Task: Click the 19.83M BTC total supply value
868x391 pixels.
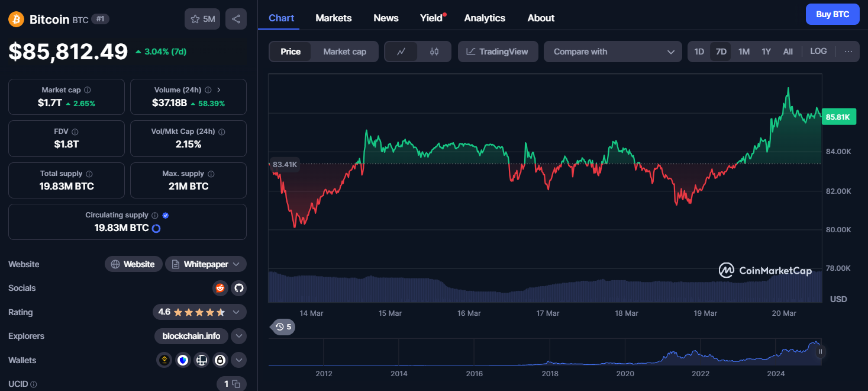Action: tap(66, 186)
